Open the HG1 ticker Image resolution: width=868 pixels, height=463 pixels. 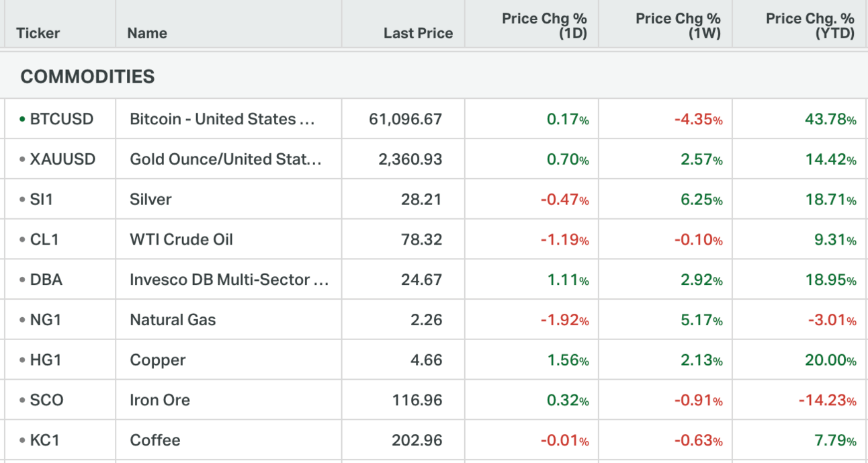click(x=46, y=360)
